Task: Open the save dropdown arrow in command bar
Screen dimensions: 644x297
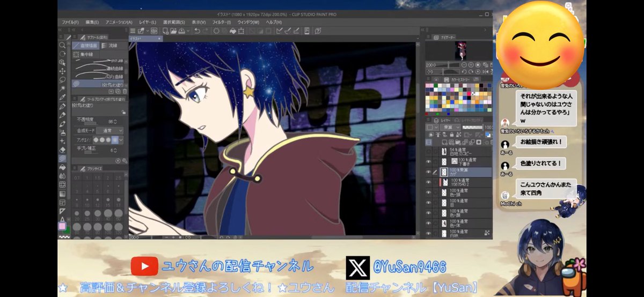Action: (188, 31)
